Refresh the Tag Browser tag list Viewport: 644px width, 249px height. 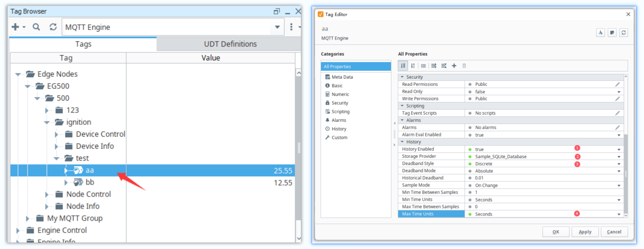53,27
